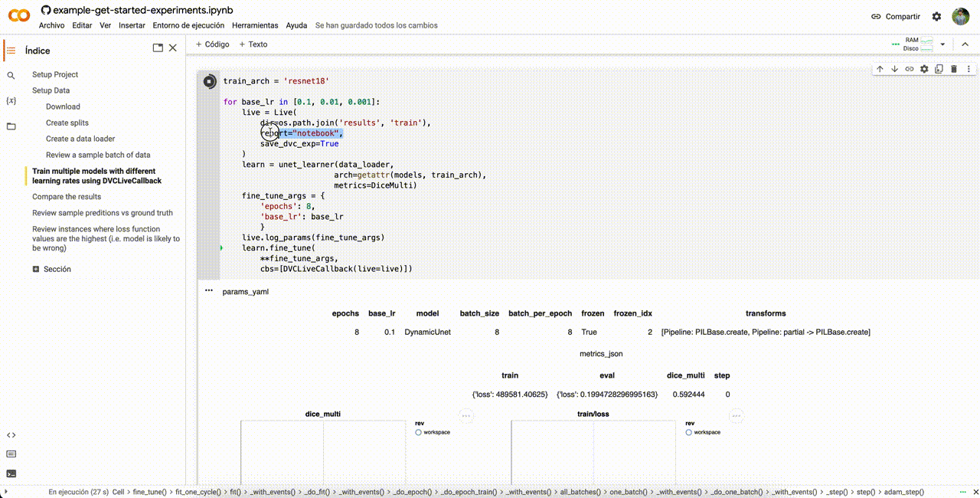Viewport: 980px width, 498px height.
Task: Toggle workspace legend in dice_multi chart
Action: tap(419, 432)
